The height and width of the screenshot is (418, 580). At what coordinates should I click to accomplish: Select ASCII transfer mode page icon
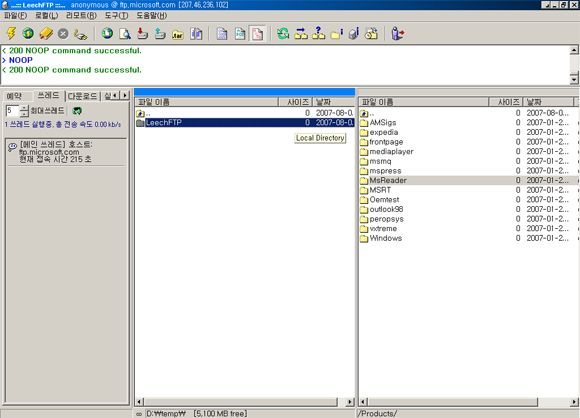coord(240,34)
